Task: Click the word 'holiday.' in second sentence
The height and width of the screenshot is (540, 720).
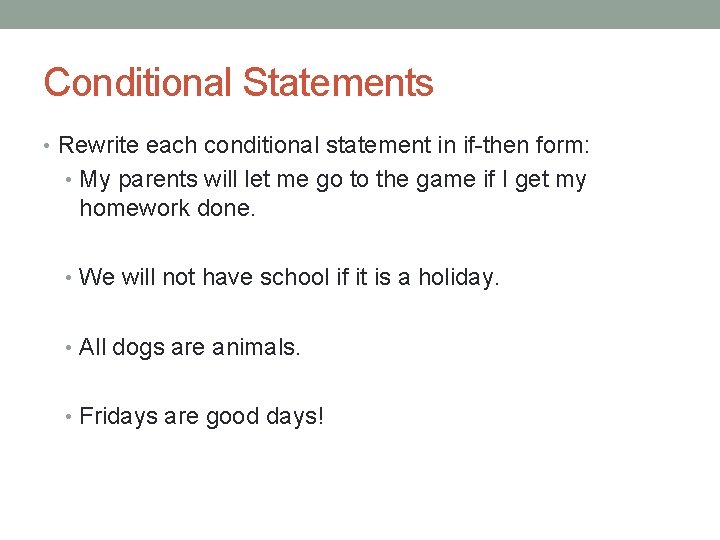Action: point(459,277)
